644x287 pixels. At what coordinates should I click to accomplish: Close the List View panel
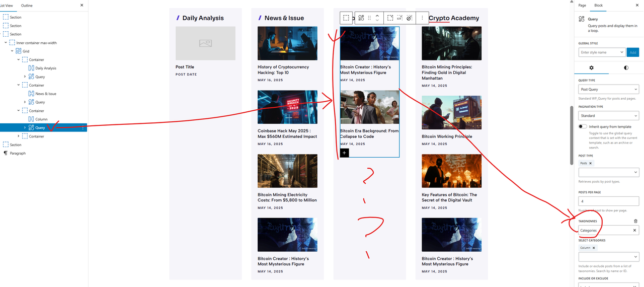click(x=82, y=6)
